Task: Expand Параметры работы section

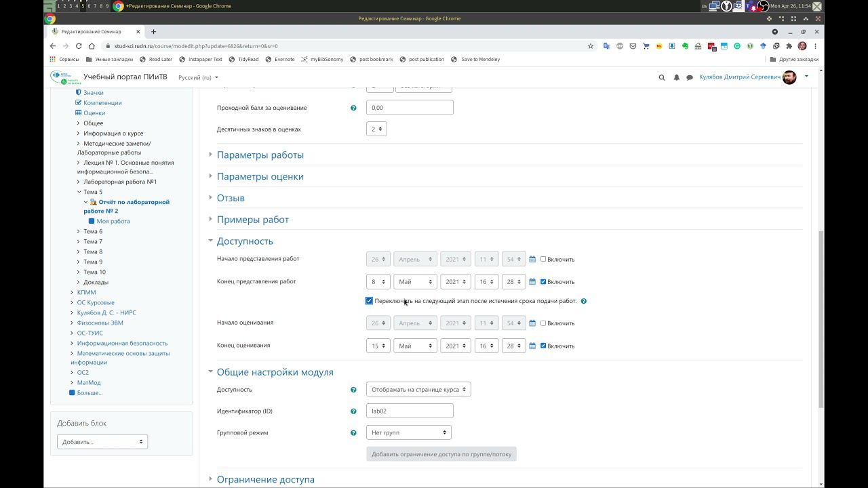Action: [x=260, y=155]
